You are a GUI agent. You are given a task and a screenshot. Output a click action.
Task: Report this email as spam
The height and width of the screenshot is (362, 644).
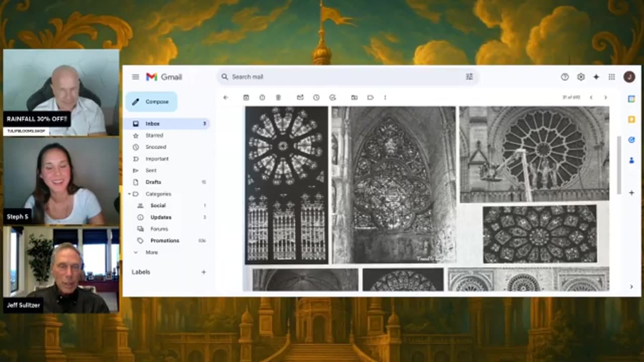262,98
